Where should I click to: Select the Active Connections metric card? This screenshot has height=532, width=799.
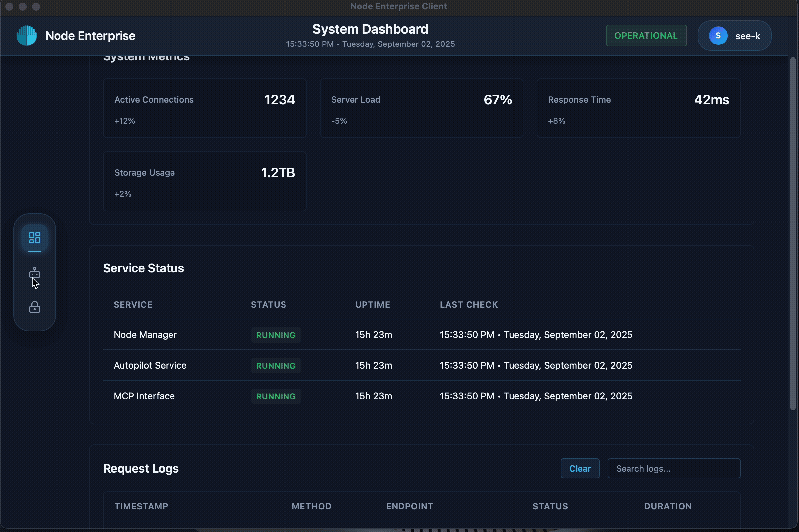[x=204, y=109]
